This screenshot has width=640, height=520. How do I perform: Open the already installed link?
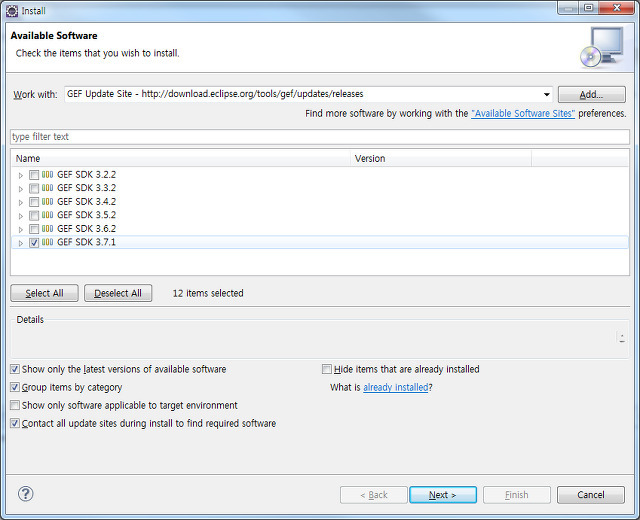pyautogui.click(x=396, y=387)
